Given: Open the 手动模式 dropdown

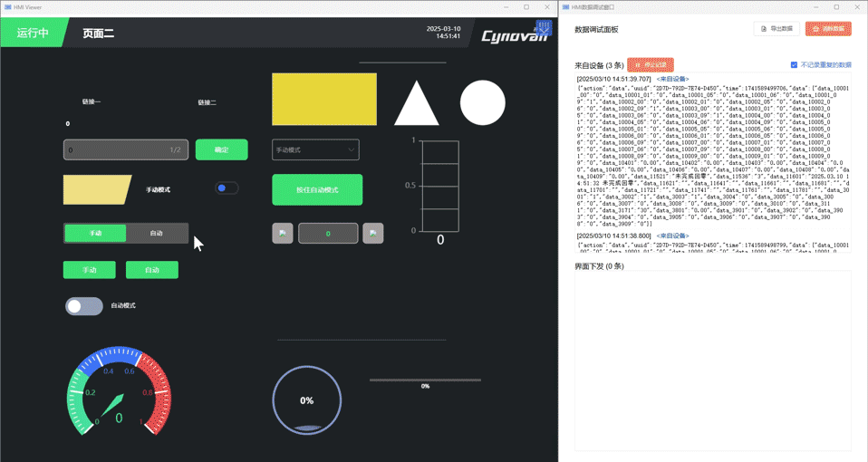Looking at the screenshot, I should pyautogui.click(x=315, y=150).
